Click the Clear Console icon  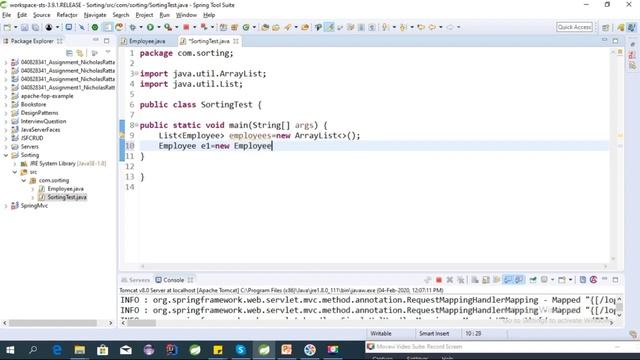[x=475, y=280]
